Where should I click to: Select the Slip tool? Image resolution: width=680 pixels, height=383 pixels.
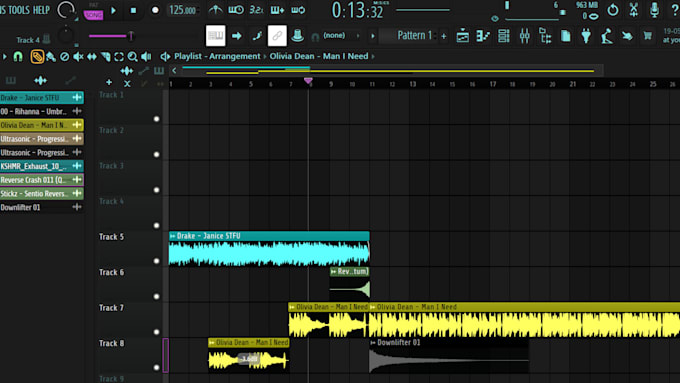pyautogui.click(x=92, y=56)
